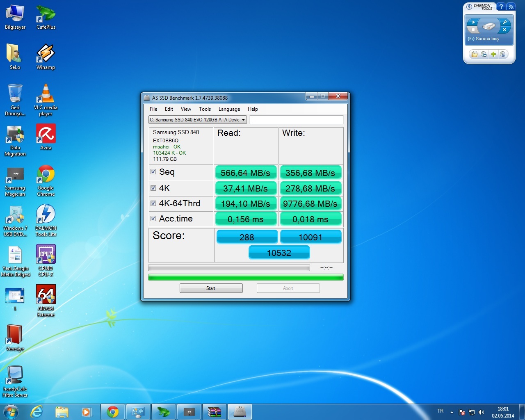Open Internet Explorer from the taskbar
The image size is (525, 420).
pos(37,412)
